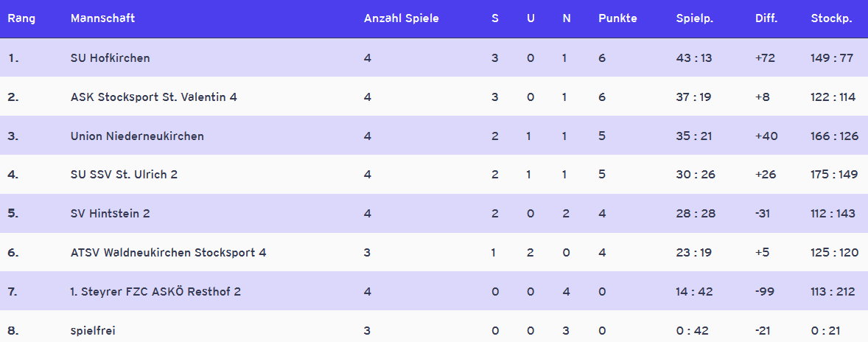This screenshot has width=868, height=342.
Task: Select 1. Steyrer FZC ASKÖ Resthof 2
Action: tap(155, 292)
